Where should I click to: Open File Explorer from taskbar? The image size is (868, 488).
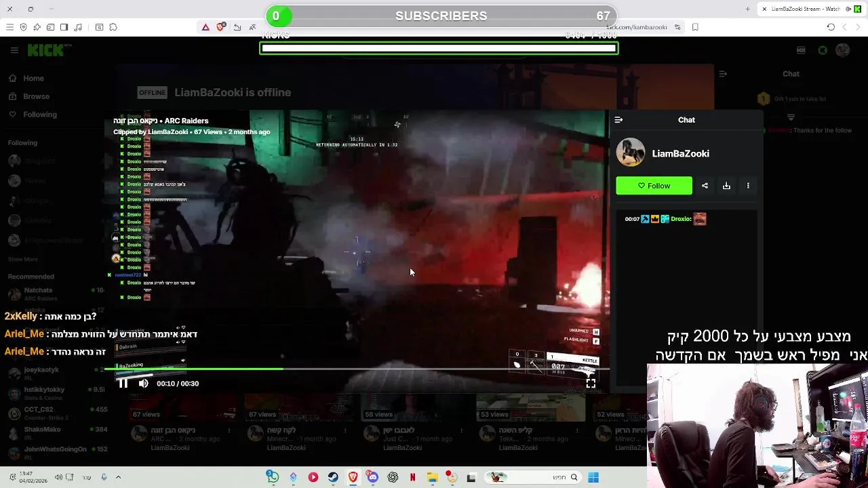433,477
